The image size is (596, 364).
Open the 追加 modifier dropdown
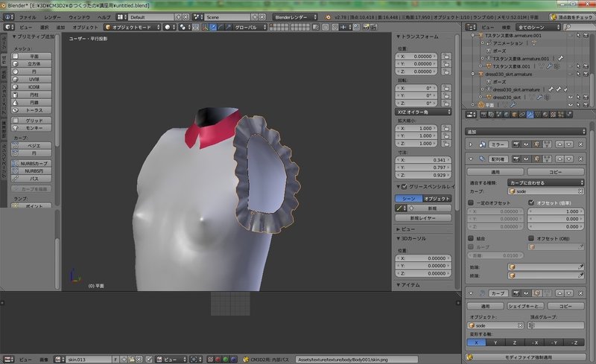click(x=525, y=132)
